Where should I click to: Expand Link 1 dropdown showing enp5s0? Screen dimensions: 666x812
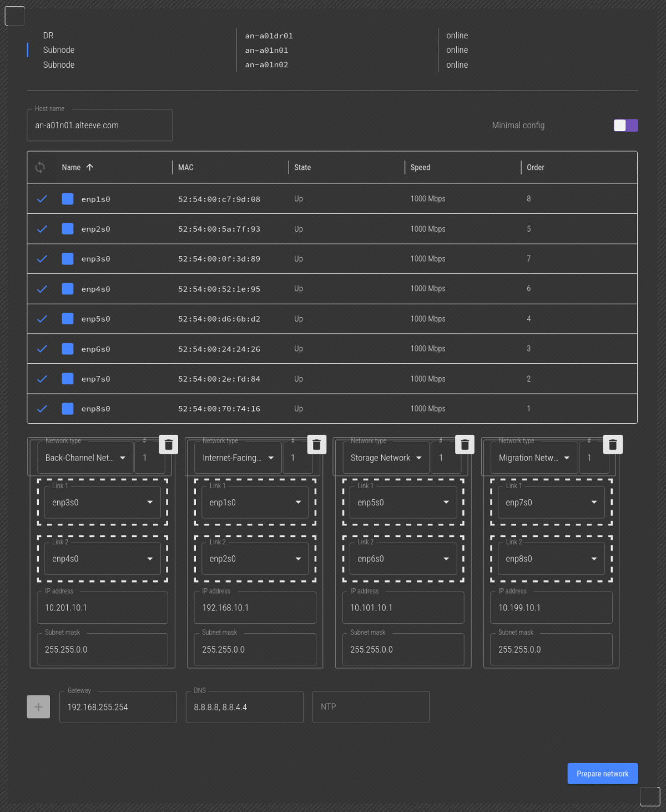(x=403, y=503)
